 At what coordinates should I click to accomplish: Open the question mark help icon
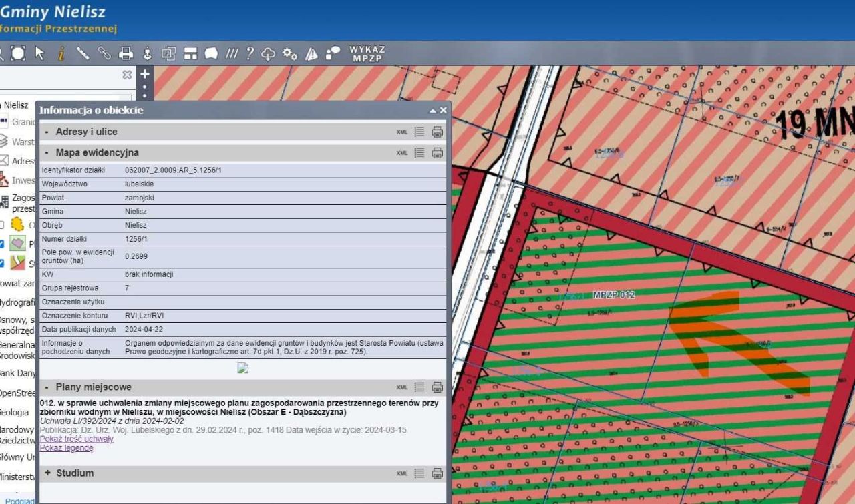point(250,54)
